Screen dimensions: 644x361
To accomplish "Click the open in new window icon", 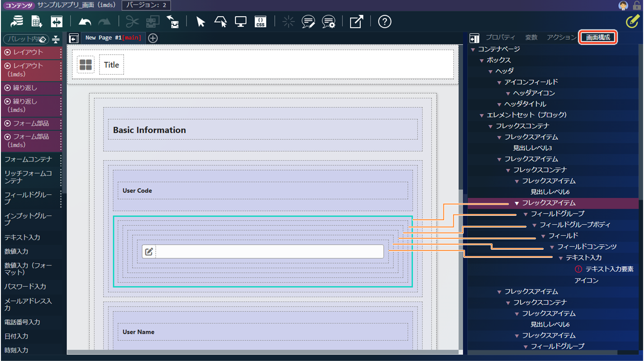I will (x=356, y=22).
